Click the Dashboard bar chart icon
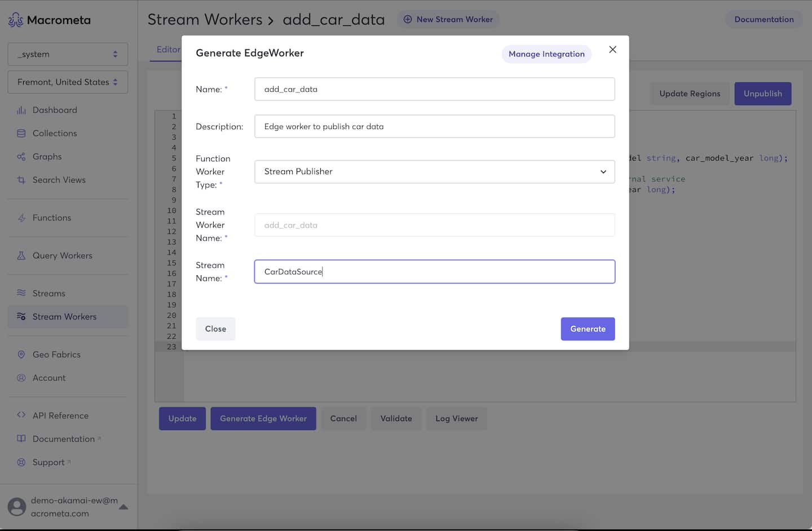The width and height of the screenshot is (812, 531). pyautogui.click(x=21, y=110)
